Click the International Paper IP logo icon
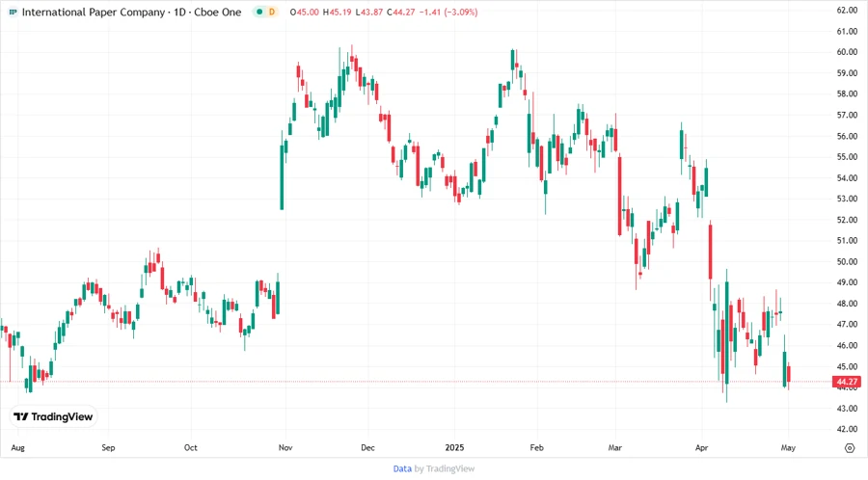Screen dimensions: 868x480 coord(13,12)
